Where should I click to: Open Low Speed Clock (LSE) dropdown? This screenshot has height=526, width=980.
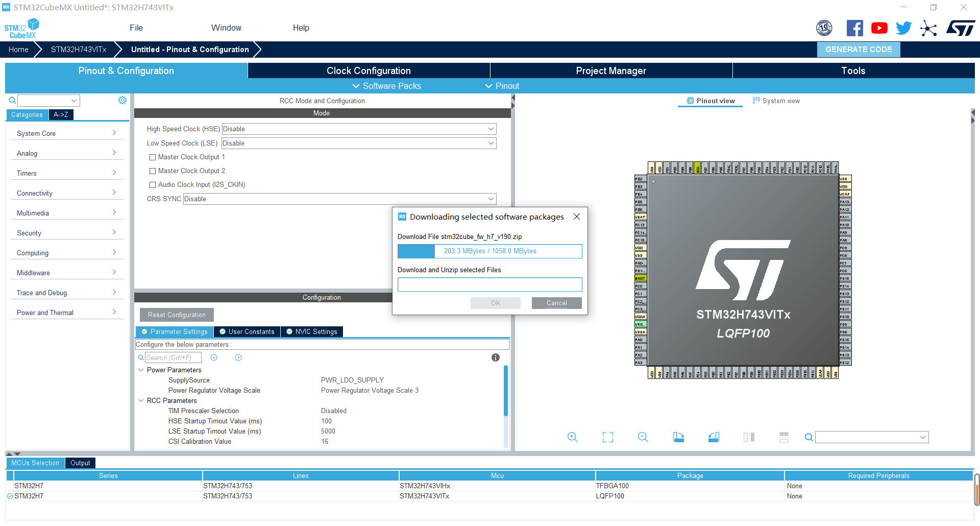(359, 143)
